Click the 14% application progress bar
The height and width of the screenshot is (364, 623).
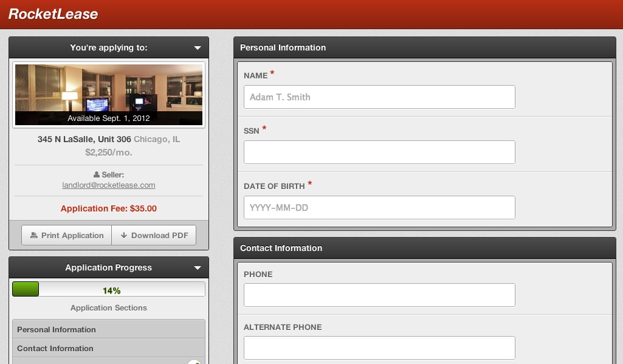[109, 289]
